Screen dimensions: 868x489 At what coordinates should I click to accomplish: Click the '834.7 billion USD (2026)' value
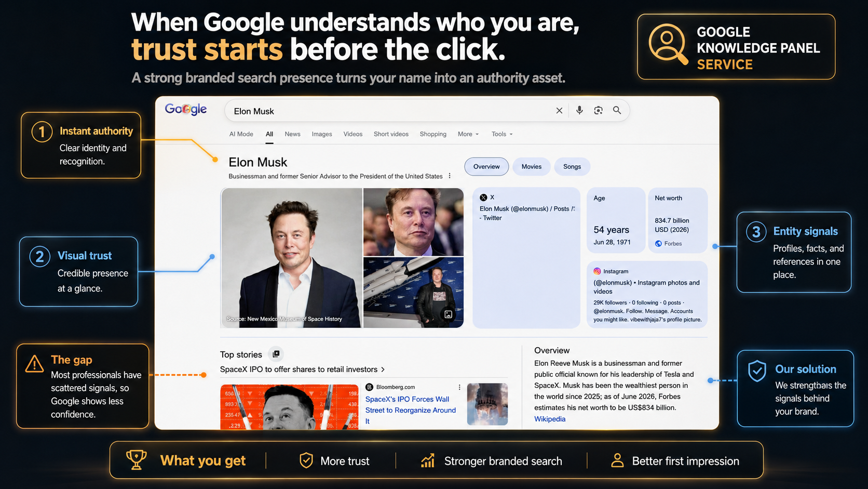[x=672, y=225]
